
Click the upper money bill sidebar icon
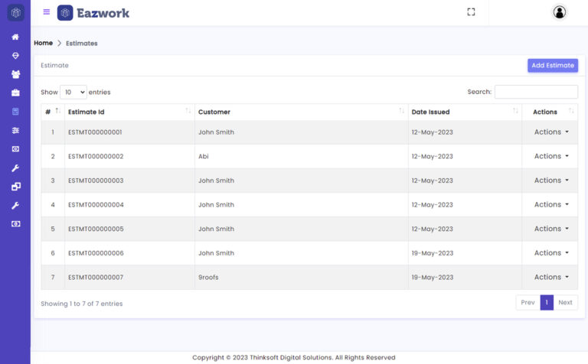tap(15, 149)
